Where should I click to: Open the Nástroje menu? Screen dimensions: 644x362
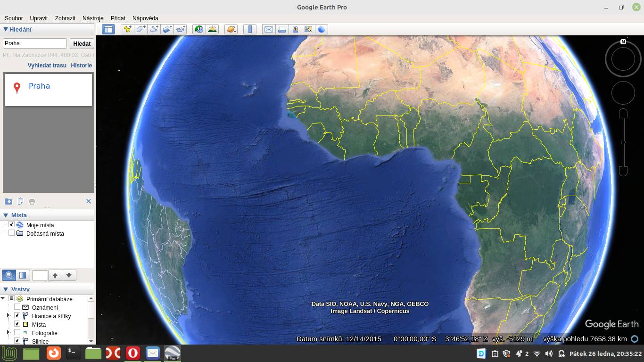tap(93, 18)
